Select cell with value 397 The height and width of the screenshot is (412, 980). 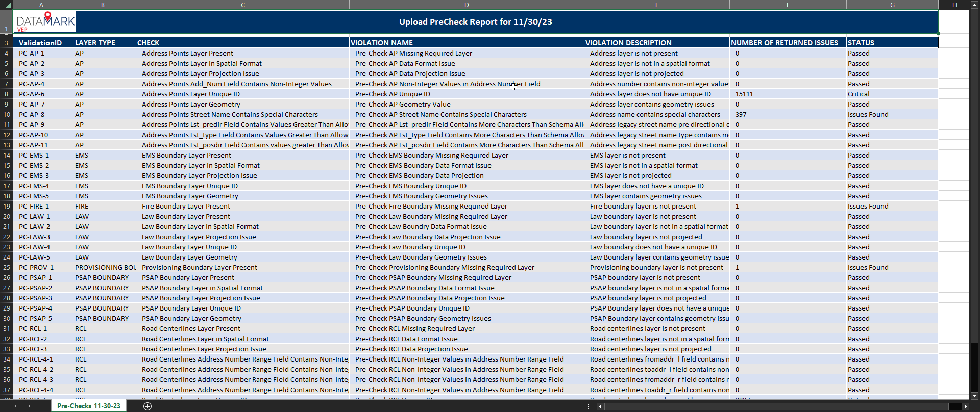click(x=788, y=114)
